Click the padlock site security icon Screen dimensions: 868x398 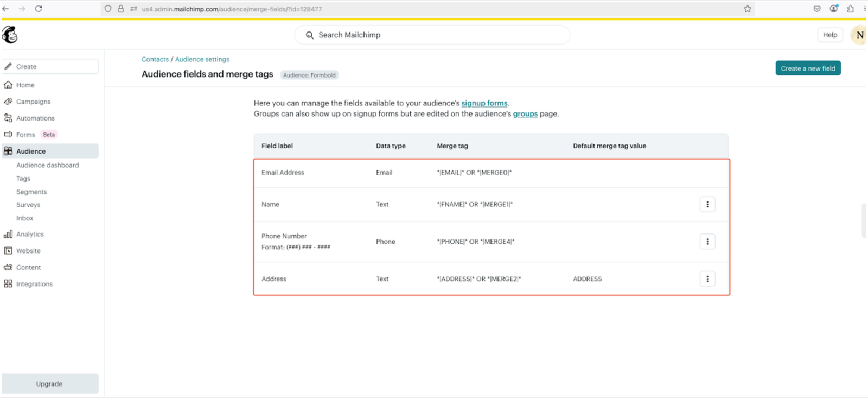[x=121, y=9]
